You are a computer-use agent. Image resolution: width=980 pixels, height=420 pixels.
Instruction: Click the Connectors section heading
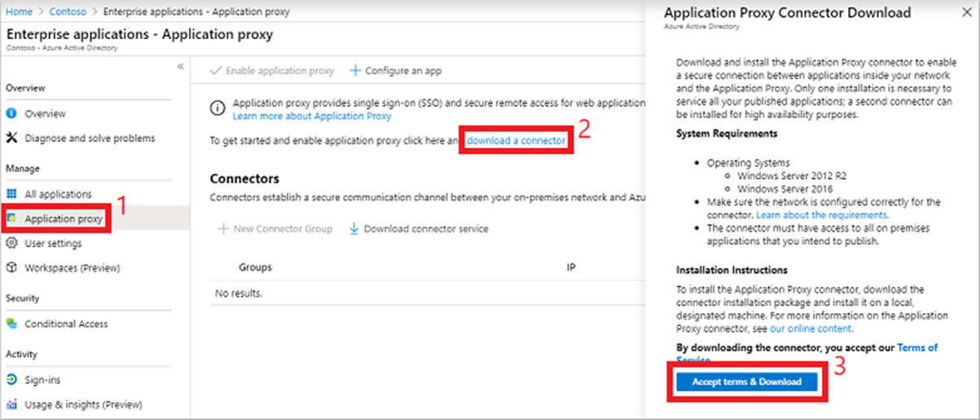pos(244,179)
